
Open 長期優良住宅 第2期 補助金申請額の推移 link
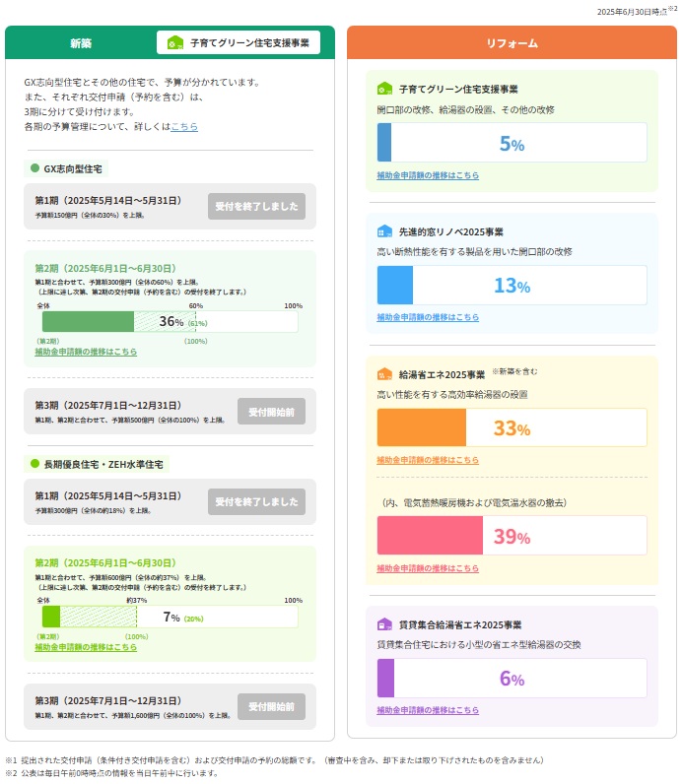(86, 647)
